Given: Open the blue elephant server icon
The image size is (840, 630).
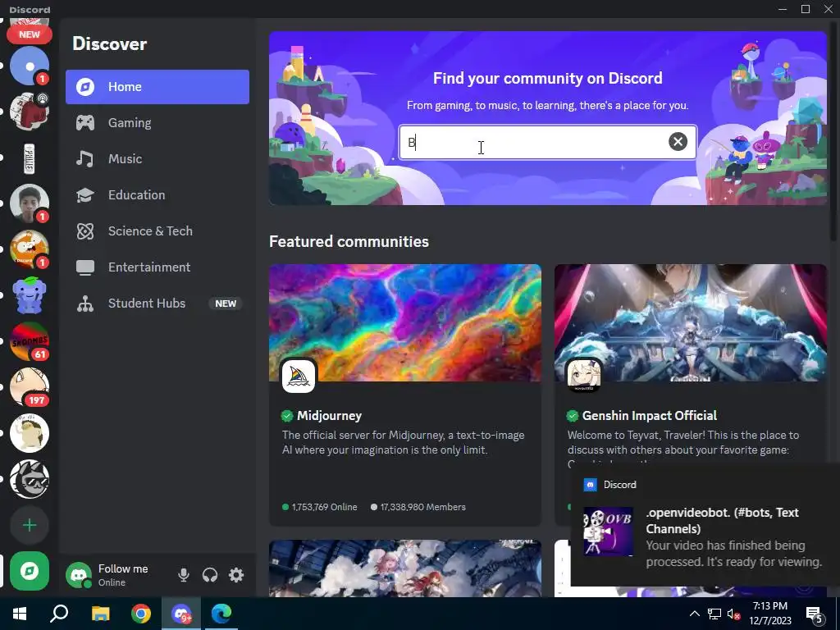Looking at the screenshot, I should click(x=30, y=295).
